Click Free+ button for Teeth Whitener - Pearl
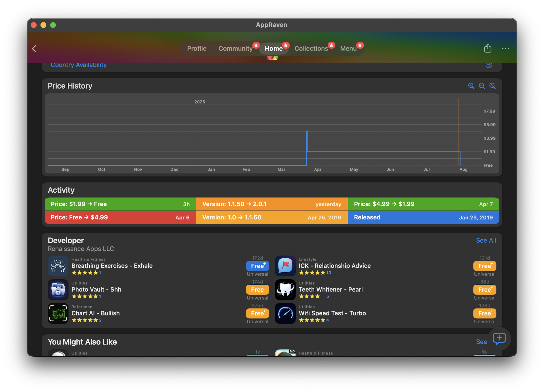 484,290
